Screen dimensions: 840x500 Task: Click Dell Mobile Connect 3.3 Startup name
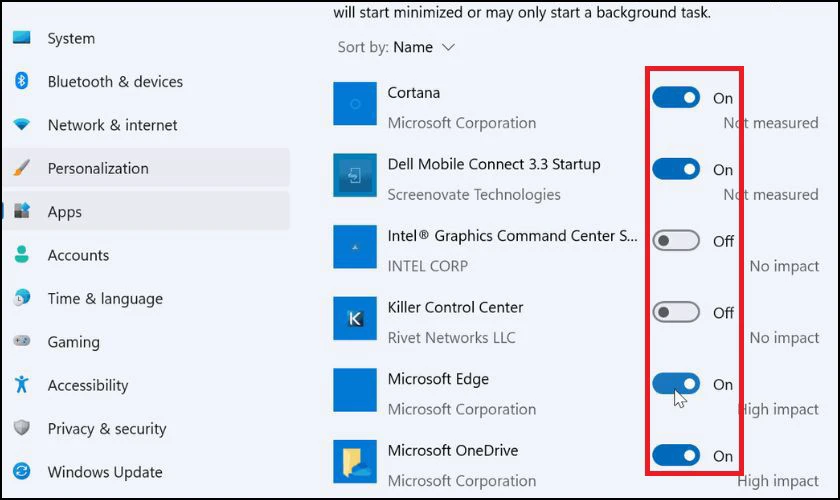click(x=494, y=164)
